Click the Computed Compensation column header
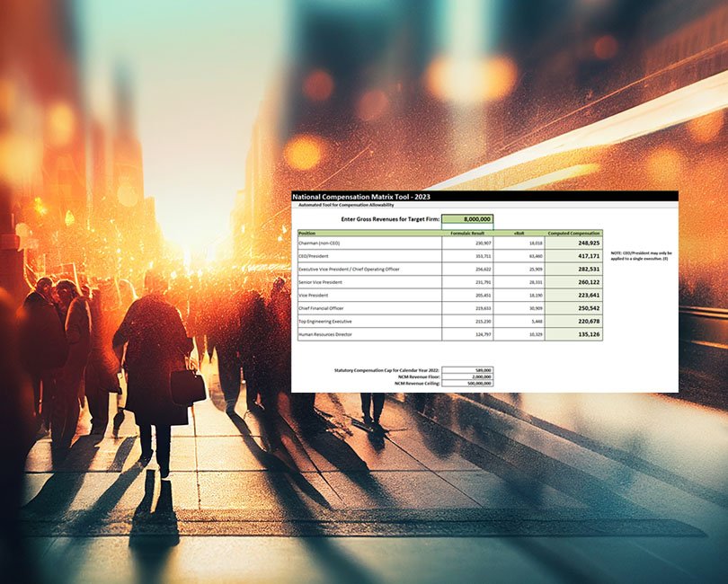The height and width of the screenshot is (584, 728). (573, 233)
